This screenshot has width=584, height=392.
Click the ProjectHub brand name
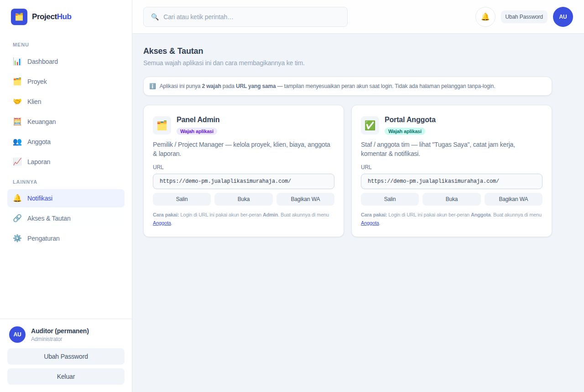pyautogui.click(x=52, y=17)
